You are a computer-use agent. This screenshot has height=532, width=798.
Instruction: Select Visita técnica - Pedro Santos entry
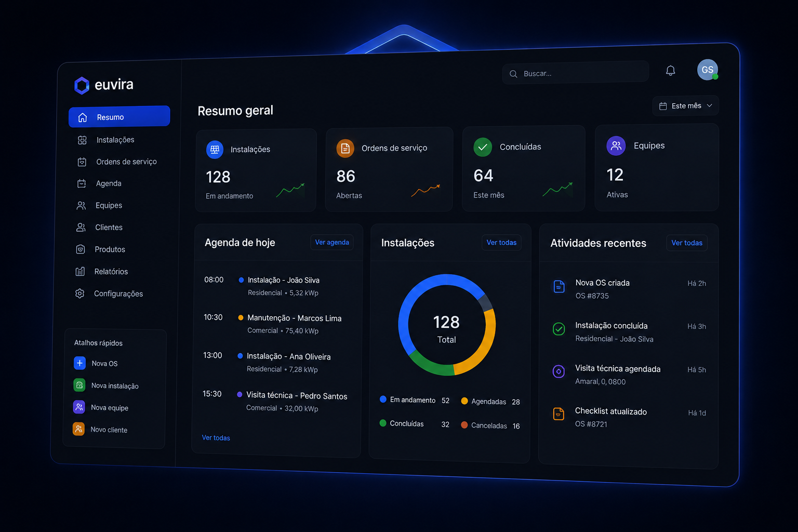276,402
